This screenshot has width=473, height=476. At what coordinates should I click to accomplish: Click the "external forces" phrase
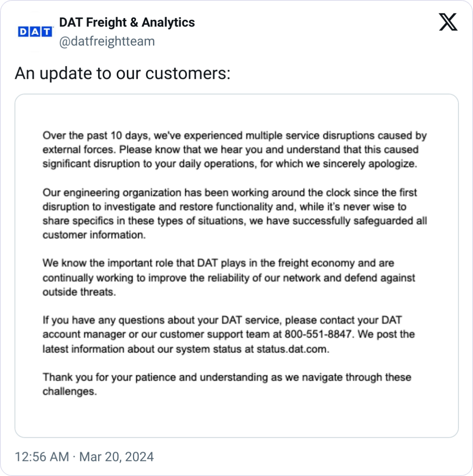click(78, 150)
